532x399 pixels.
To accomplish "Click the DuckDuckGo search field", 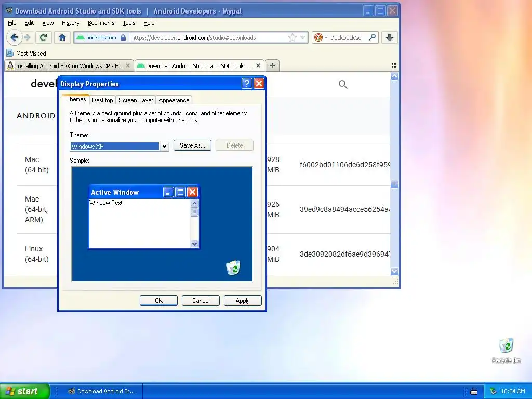I will 348,37.
